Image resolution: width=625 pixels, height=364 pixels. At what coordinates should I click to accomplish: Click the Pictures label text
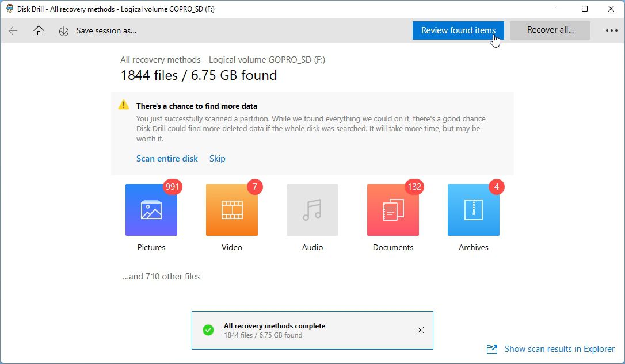click(x=151, y=247)
